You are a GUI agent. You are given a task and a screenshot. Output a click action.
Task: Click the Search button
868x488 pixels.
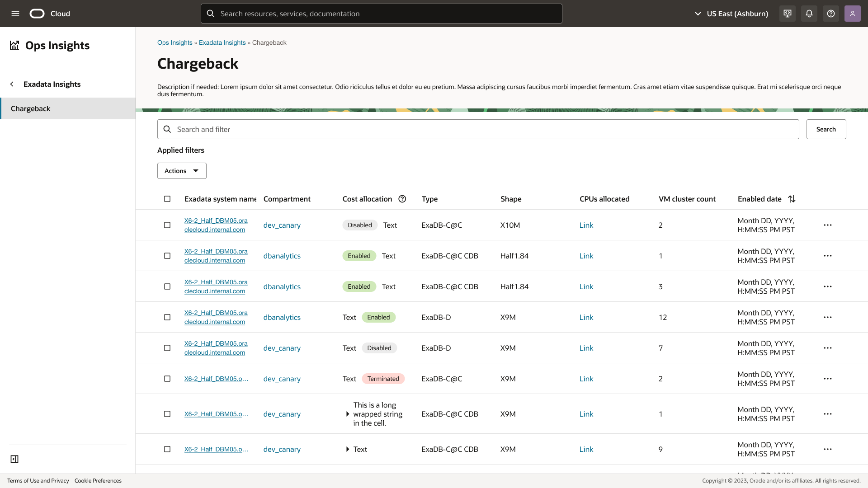tap(826, 129)
